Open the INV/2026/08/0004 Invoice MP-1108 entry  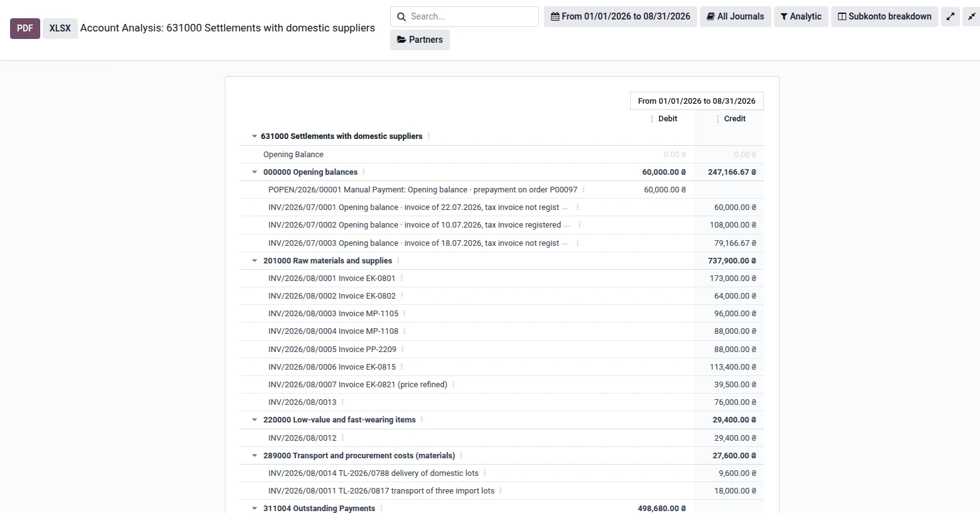(333, 331)
